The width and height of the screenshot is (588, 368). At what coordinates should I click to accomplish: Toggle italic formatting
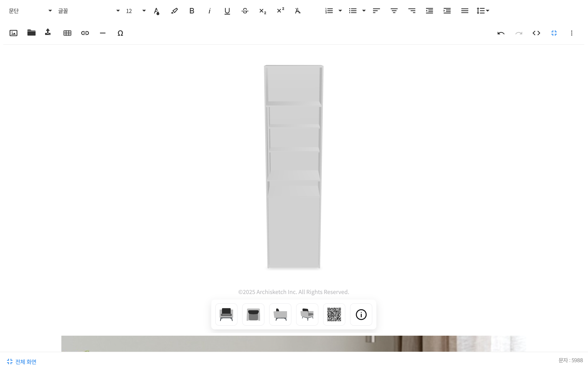(209, 11)
